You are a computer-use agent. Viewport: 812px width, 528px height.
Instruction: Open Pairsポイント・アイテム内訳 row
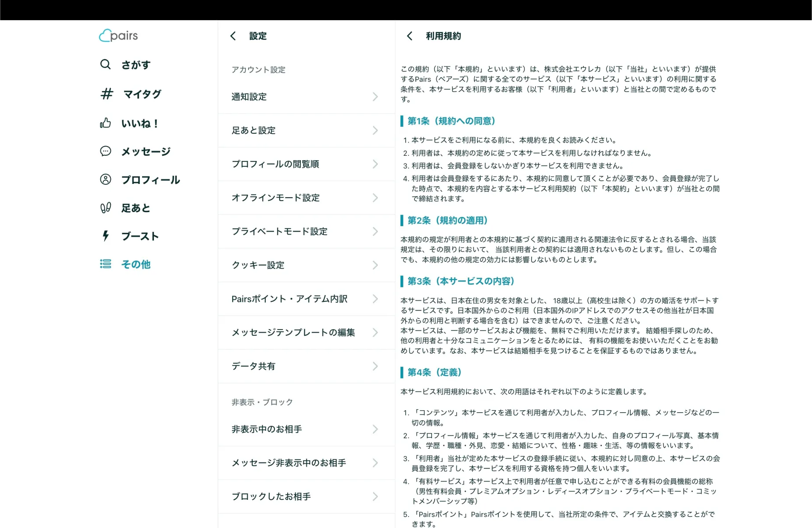[307, 299]
